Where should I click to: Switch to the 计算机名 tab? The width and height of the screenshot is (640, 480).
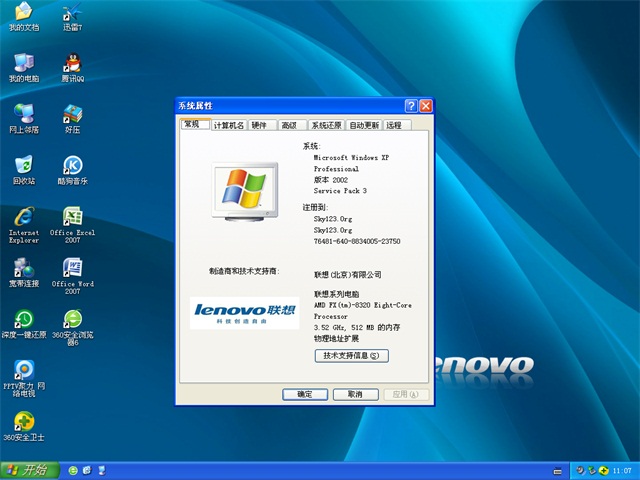[229, 125]
